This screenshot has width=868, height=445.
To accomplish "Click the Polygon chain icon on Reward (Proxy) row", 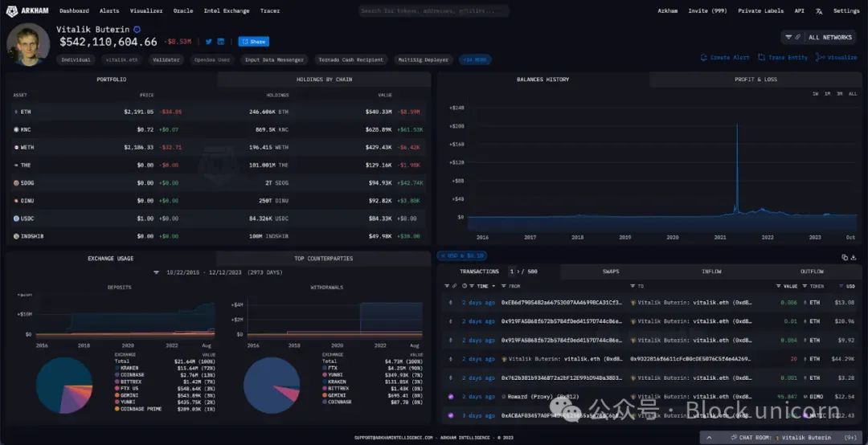I will click(x=451, y=397).
